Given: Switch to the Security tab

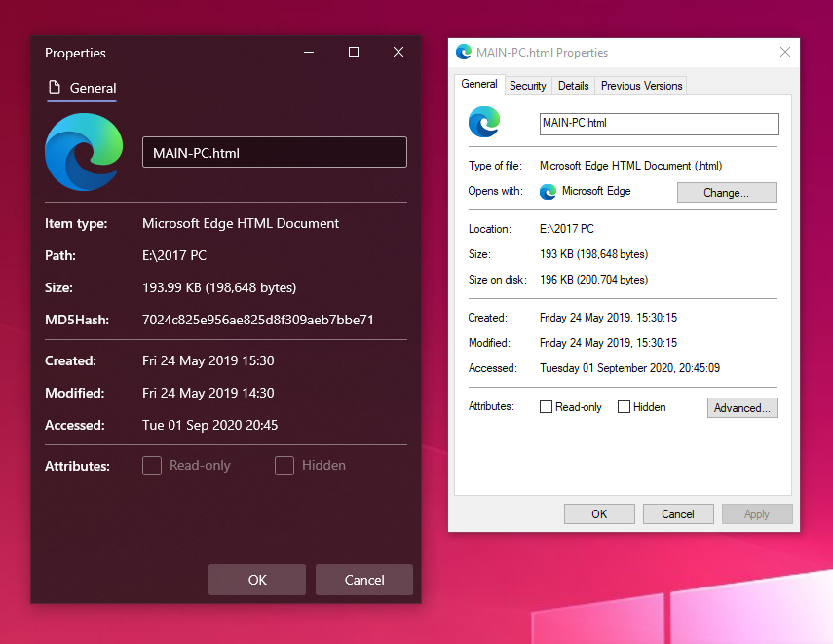Looking at the screenshot, I should (527, 86).
